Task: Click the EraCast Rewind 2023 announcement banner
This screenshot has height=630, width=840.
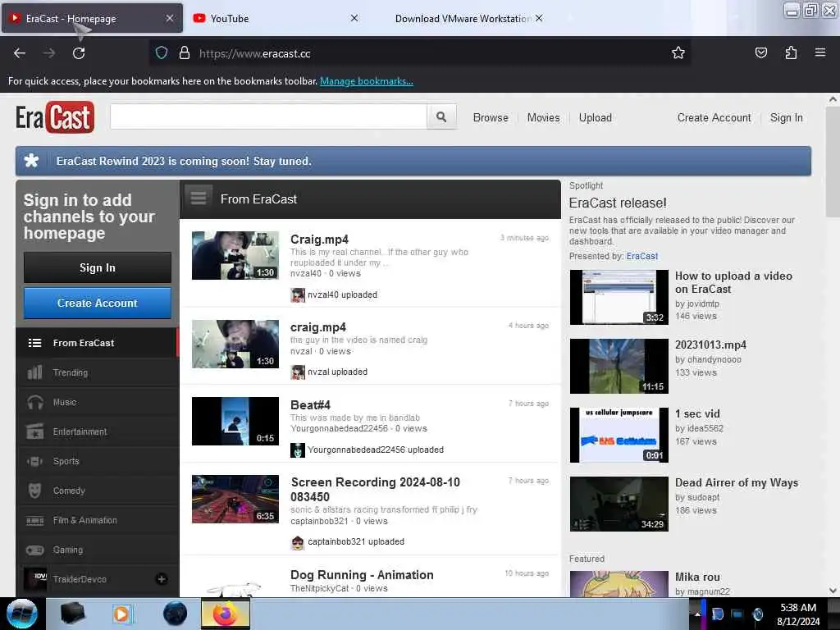Action: [413, 161]
